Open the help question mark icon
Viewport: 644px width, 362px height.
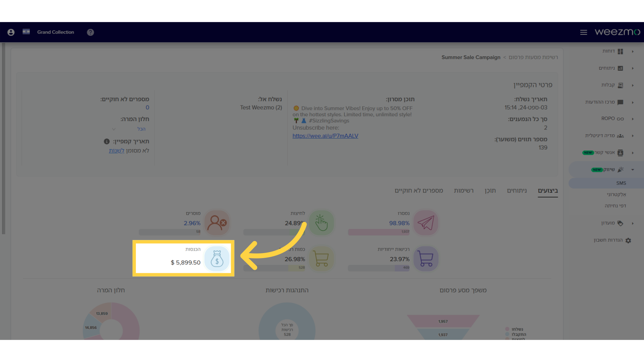90,32
